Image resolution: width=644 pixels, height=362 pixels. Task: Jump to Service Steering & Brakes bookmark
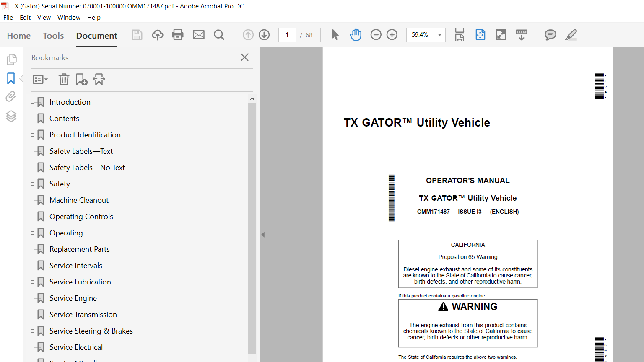click(x=91, y=331)
